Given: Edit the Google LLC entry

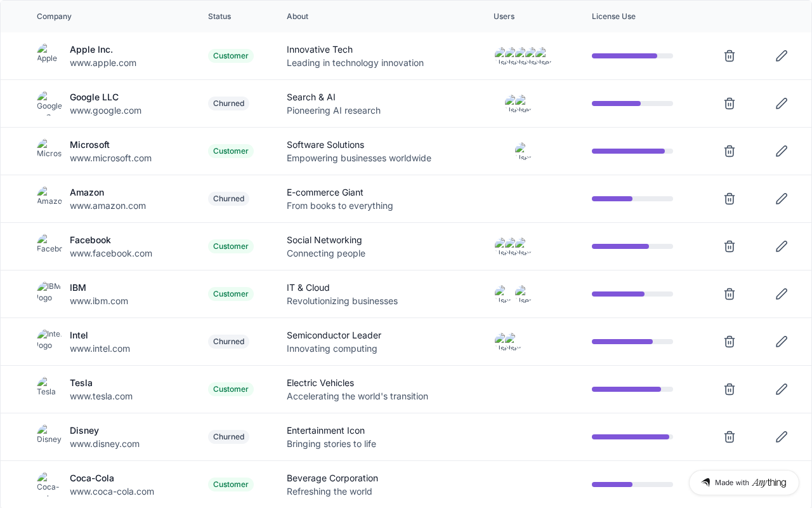Looking at the screenshot, I should coord(782,104).
